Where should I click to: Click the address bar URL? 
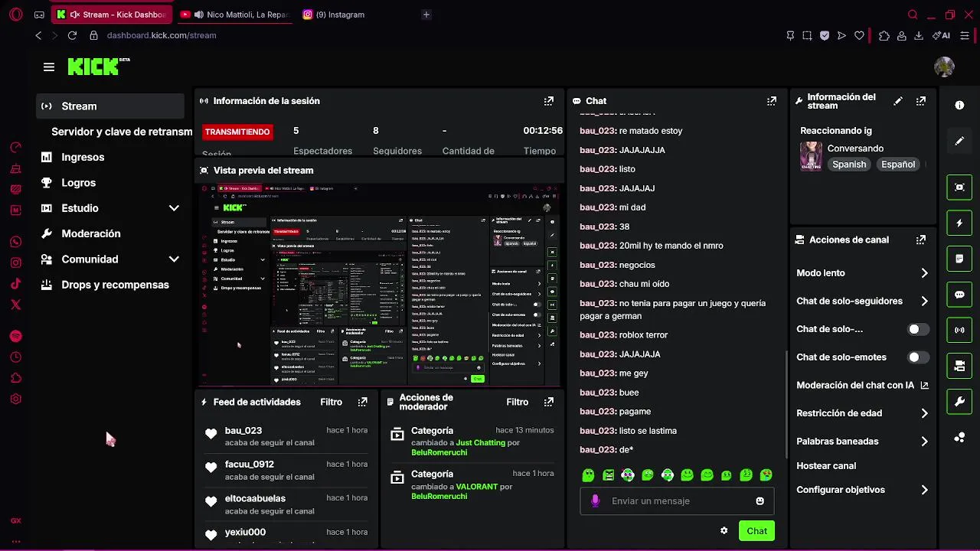[162, 35]
